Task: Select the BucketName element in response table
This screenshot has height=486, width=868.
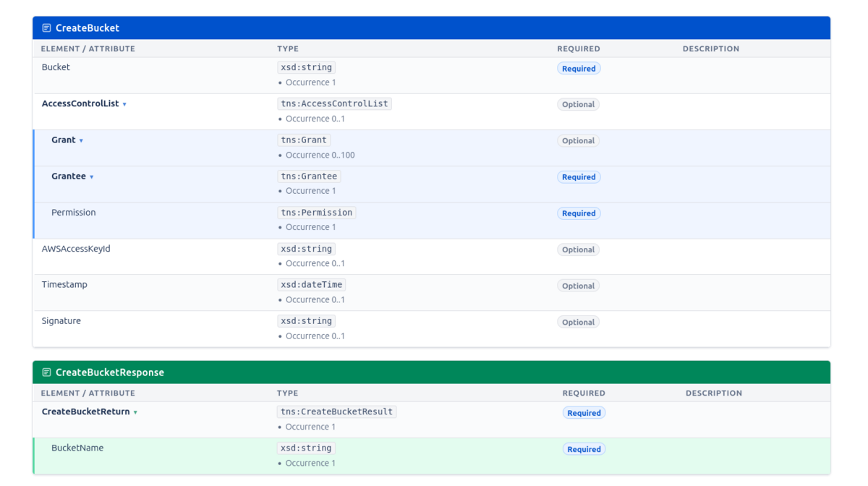Action: click(77, 448)
